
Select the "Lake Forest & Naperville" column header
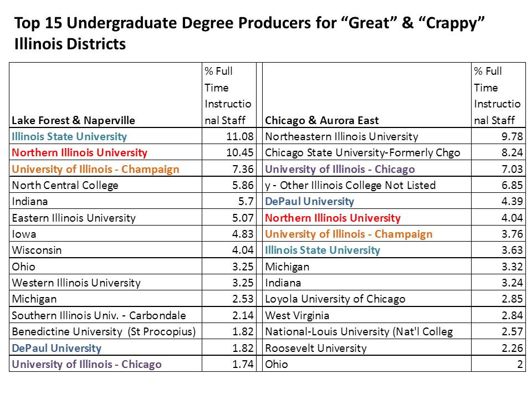pyautogui.click(x=74, y=120)
